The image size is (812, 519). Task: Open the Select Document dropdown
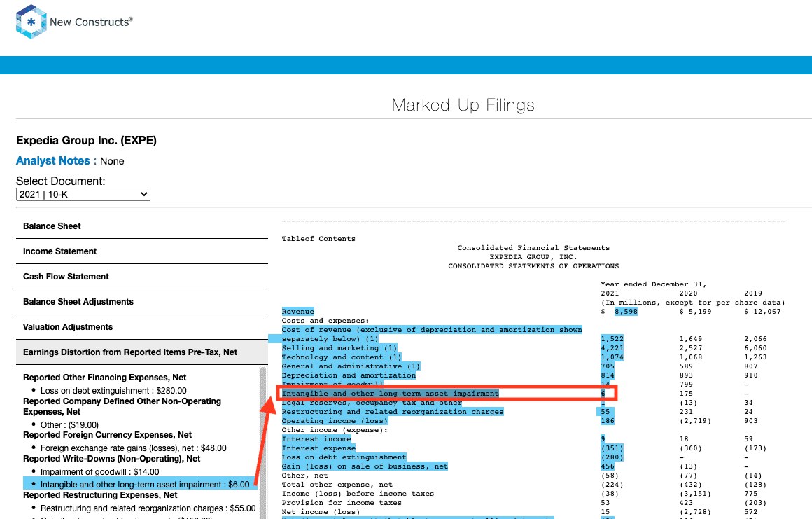tap(83, 194)
